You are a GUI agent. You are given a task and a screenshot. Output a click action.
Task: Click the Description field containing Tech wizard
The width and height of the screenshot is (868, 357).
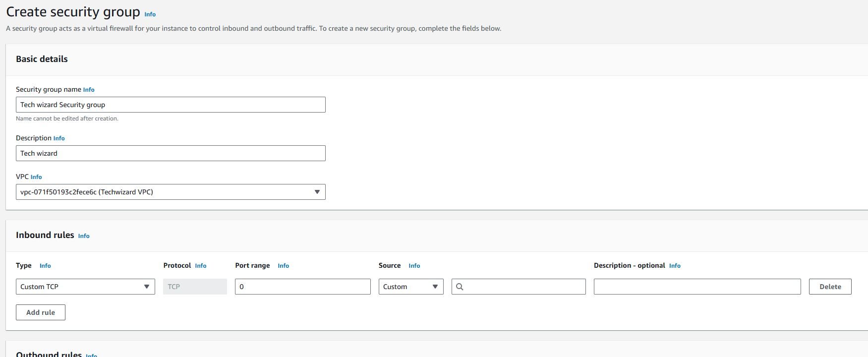[x=171, y=153]
